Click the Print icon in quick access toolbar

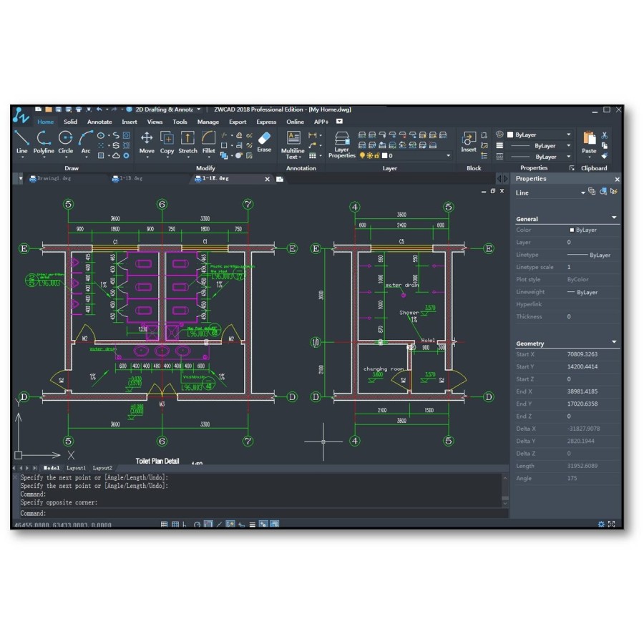[x=79, y=109]
